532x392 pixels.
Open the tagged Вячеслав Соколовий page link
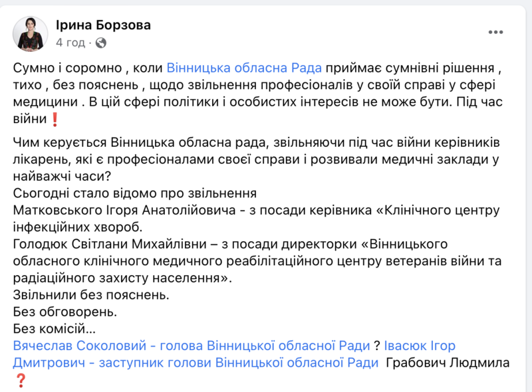coord(192,346)
